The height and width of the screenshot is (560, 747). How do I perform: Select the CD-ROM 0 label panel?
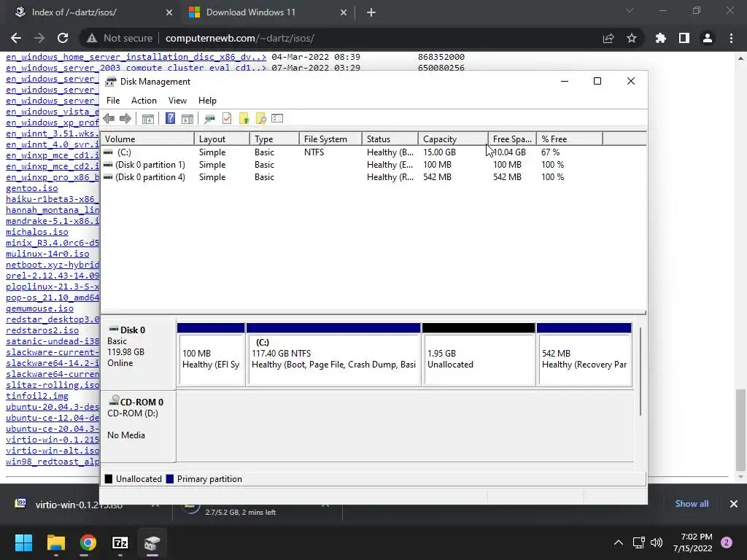click(138, 426)
